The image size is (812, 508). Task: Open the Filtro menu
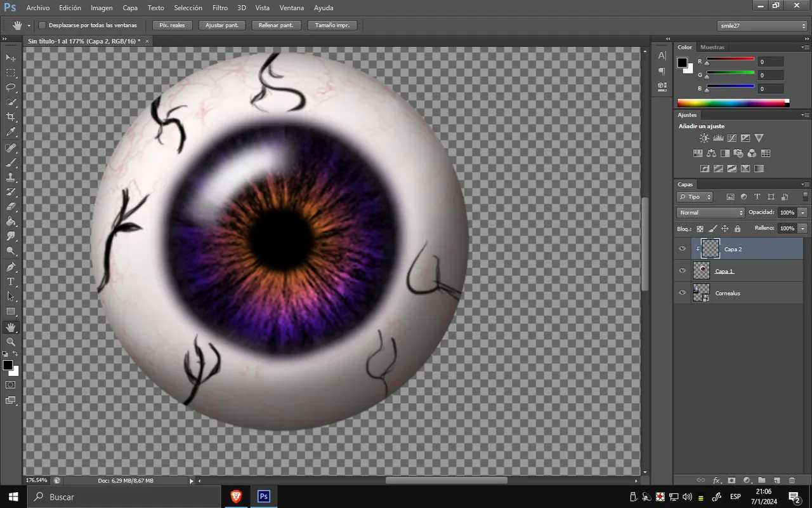[220, 8]
